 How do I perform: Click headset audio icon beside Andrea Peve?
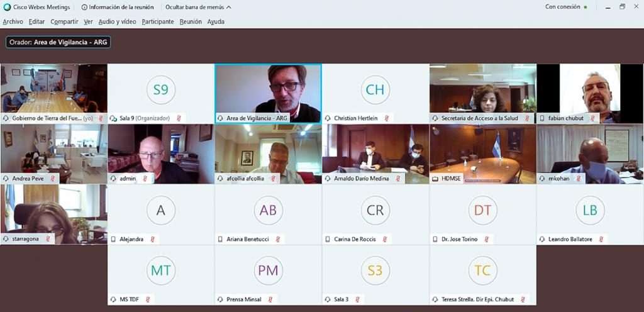(x=6, y=179)
